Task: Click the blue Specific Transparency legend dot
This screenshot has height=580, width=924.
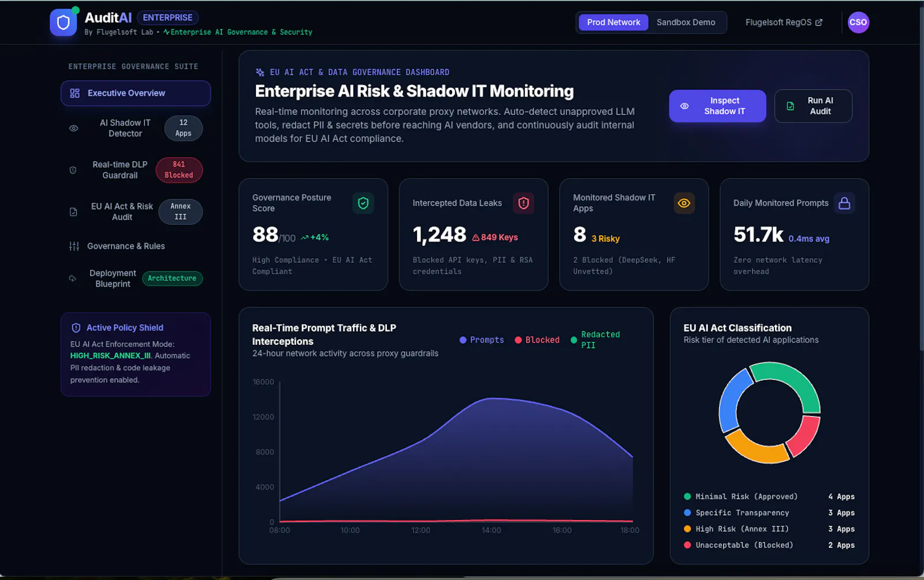Action: click(687, 512)
